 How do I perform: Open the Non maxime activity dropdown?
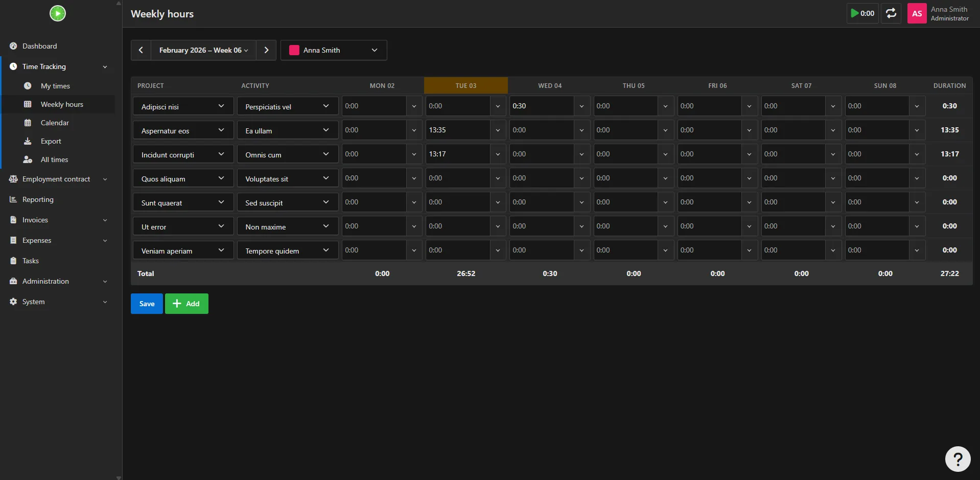pos(288,226)
